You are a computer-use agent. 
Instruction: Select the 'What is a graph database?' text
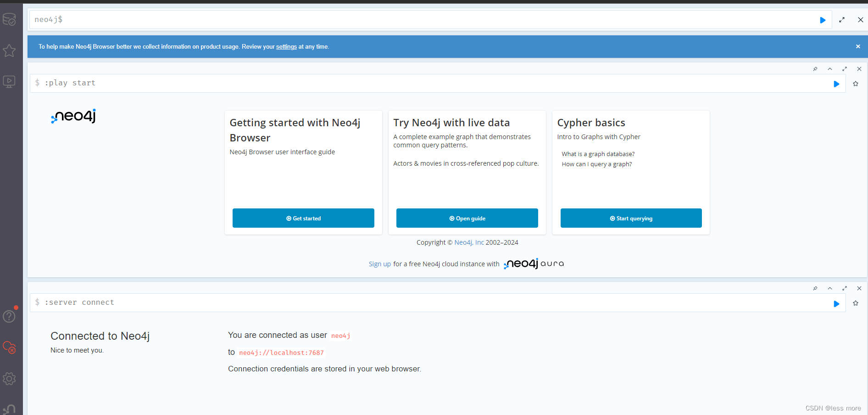coord(598,154)
